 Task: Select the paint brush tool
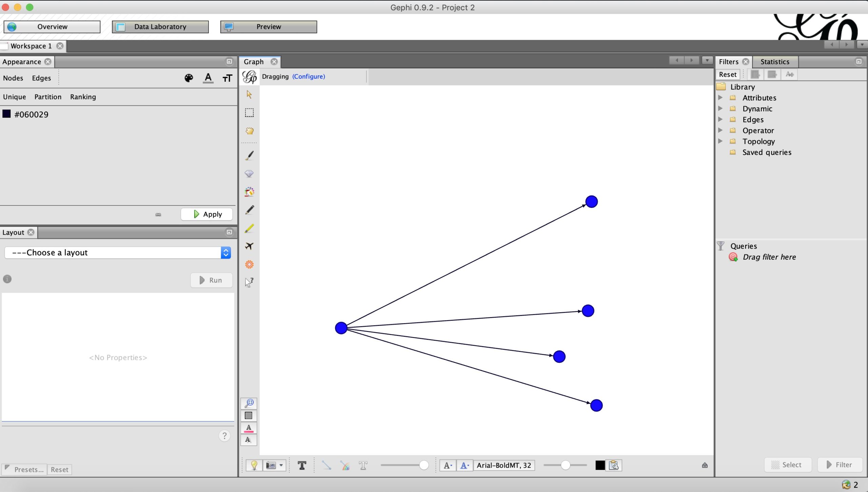pos(249,156)
